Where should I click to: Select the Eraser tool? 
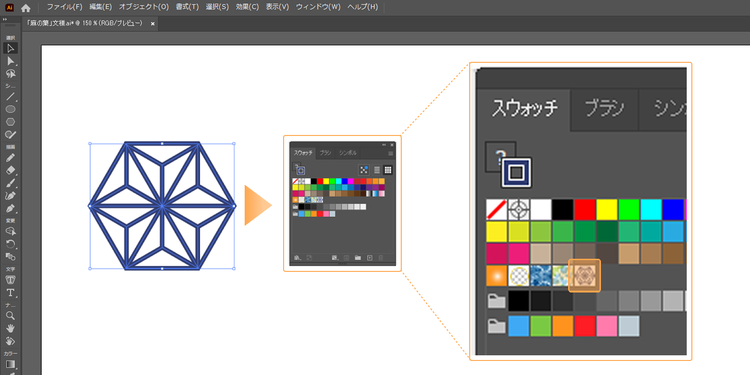tap(11, 171)
